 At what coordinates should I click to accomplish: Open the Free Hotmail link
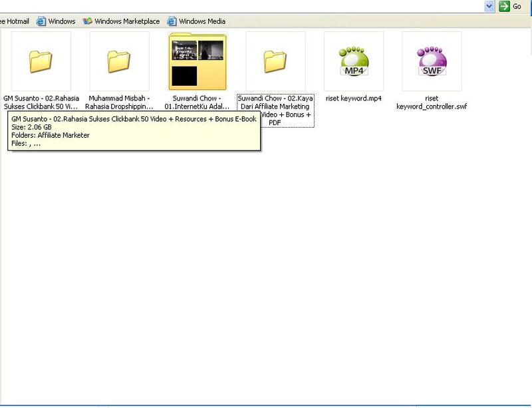coord(15,21)
